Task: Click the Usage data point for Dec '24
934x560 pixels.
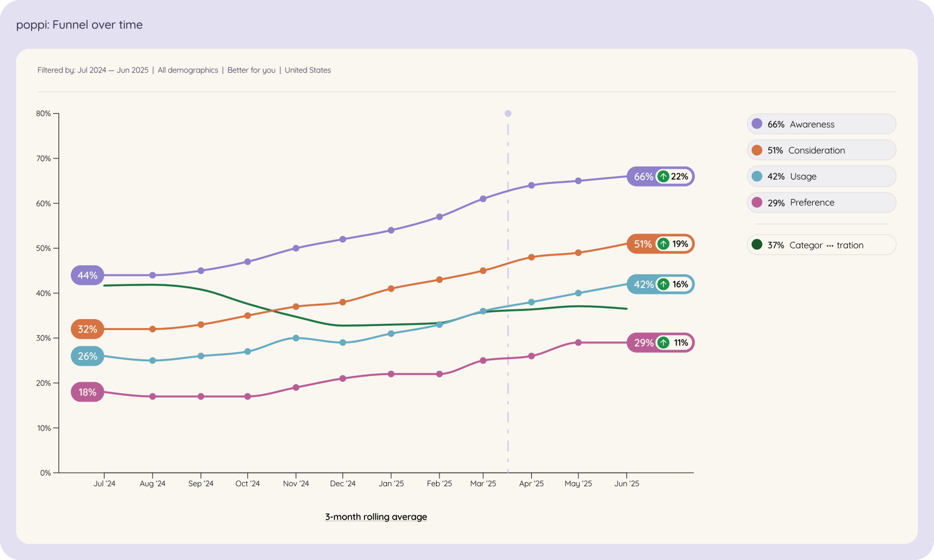Action: [x=343, y=343]
